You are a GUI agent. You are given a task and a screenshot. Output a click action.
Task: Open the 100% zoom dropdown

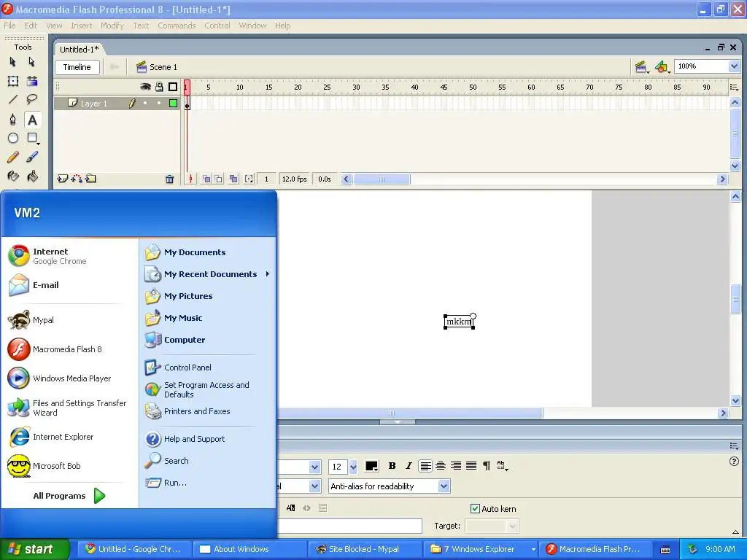(x=734, y=66)
